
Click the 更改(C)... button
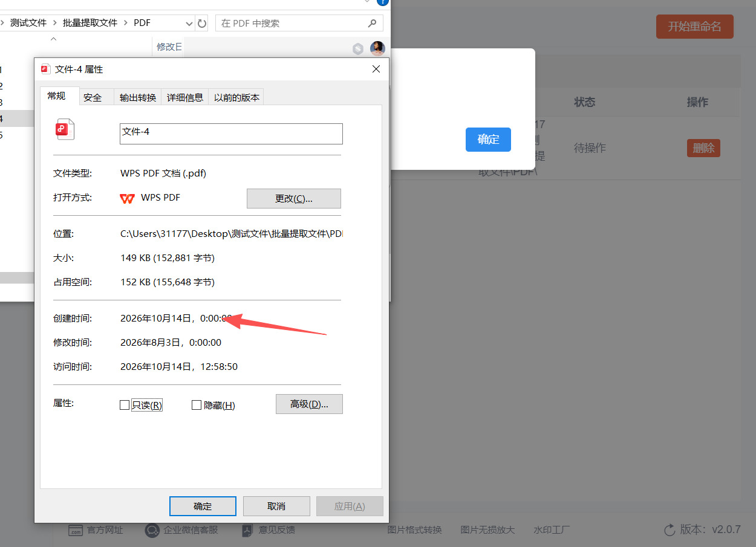click(294, 199)
